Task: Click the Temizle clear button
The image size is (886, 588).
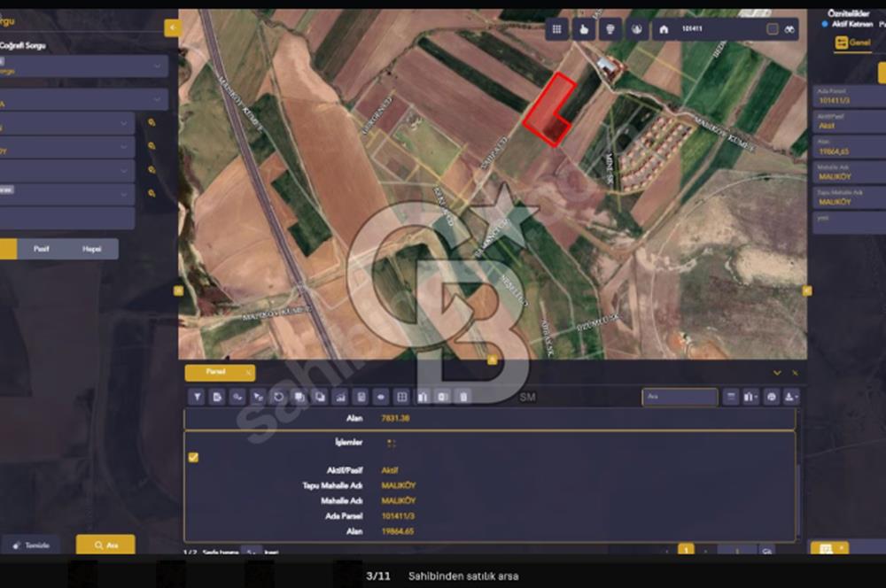Action: pyautogui.click(x=31, y=545)
